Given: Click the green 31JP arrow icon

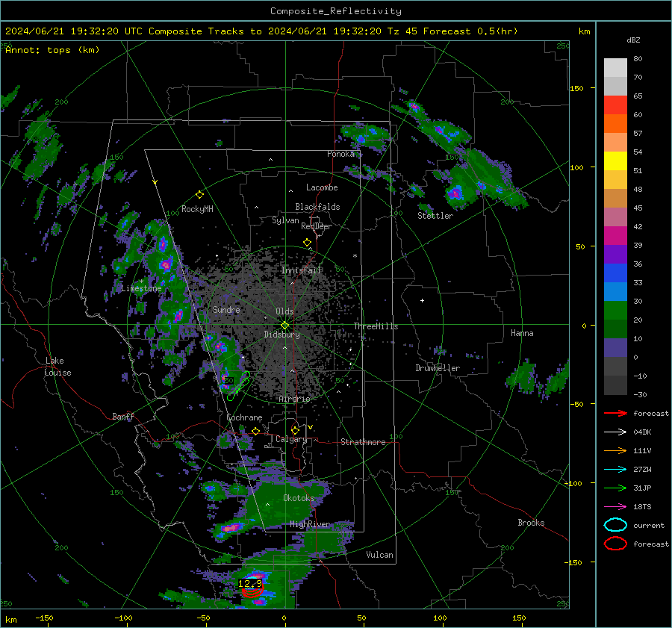Looking at the screenshot, I should coord(615,488).
